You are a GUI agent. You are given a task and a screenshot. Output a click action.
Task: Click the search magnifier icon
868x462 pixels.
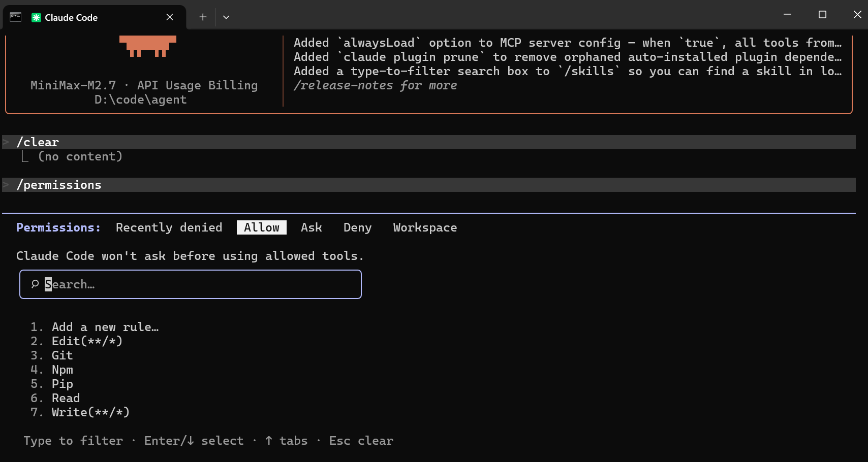click(35, 284)
